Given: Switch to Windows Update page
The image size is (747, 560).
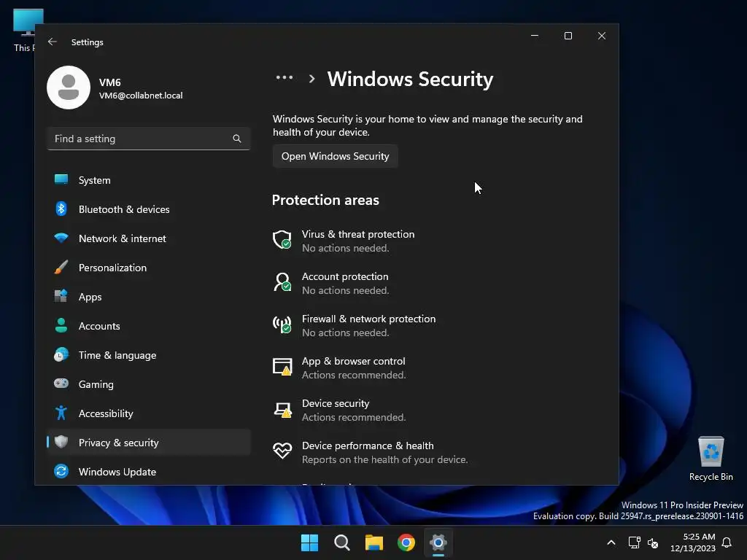Looking at the screenshot, I should 149,472.
